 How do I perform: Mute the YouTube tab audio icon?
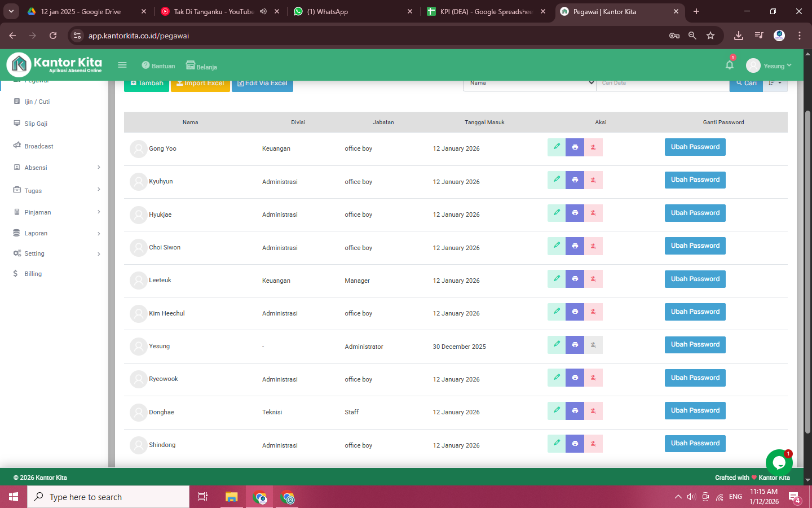263,11
